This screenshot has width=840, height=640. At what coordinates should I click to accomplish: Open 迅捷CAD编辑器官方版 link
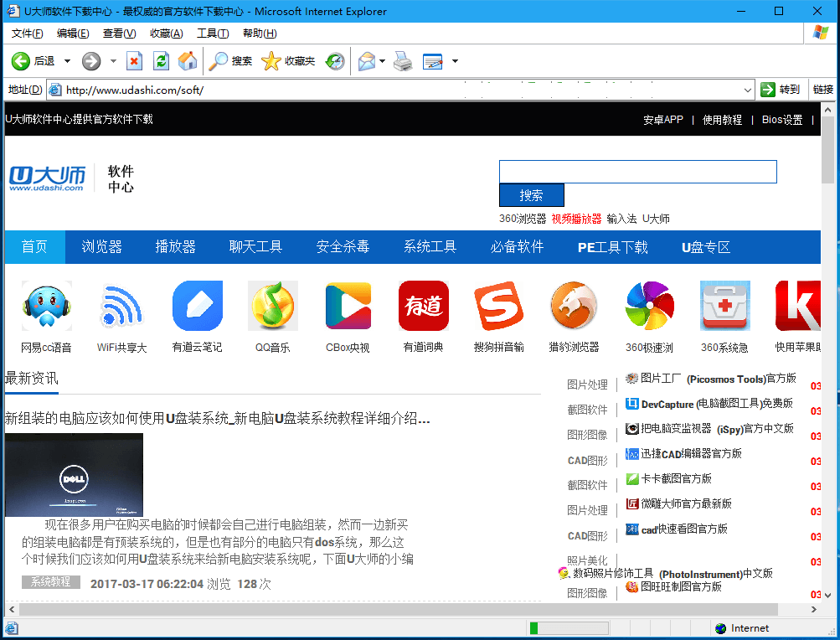tap(691, 454)
